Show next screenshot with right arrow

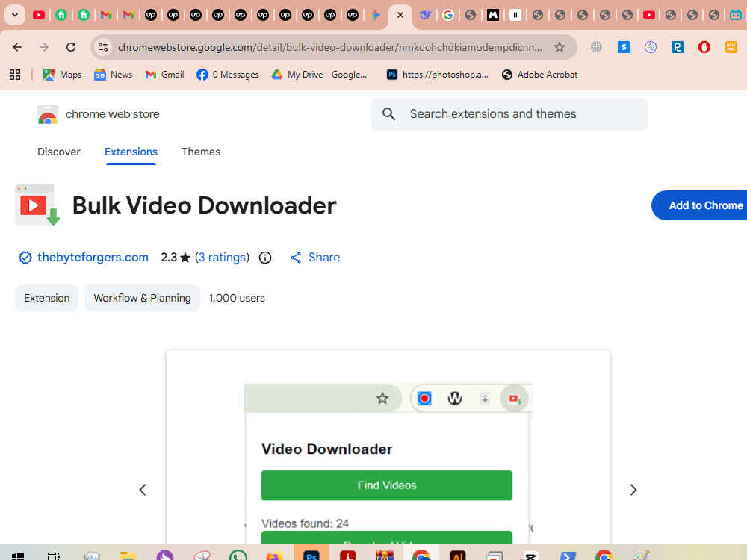633,490
